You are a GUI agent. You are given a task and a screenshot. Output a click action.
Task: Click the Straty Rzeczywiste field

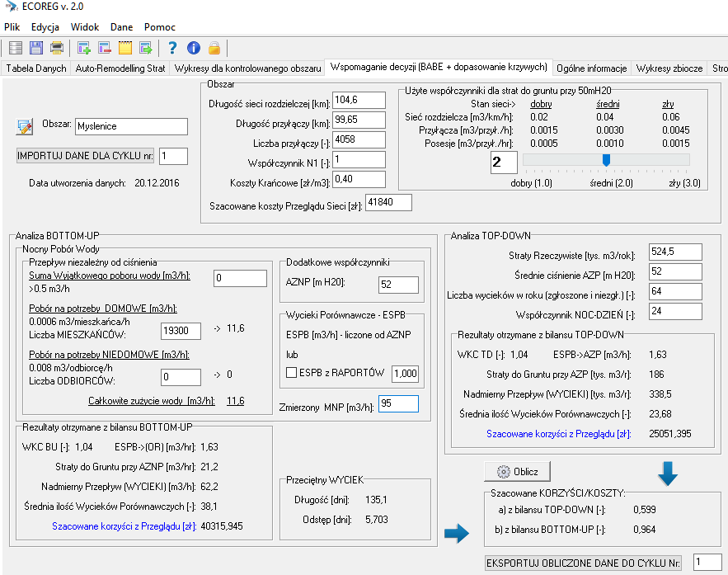[675, 252]
